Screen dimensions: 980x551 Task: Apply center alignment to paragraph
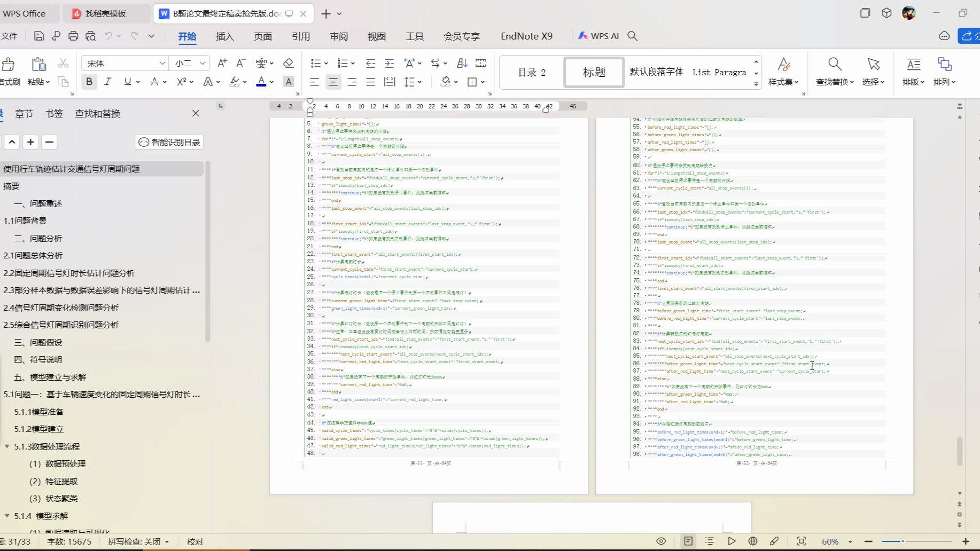coord(333,82)
